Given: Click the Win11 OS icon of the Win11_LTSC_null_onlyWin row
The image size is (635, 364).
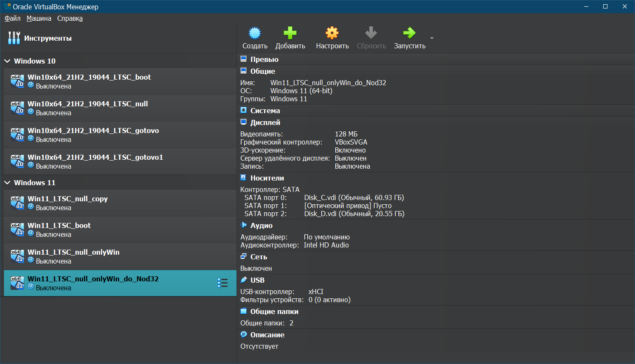Looking at the screenshot, I should coord(17,256).
